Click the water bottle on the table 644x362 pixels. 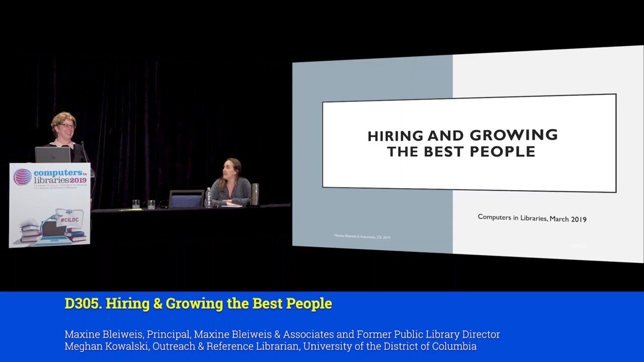208,198
